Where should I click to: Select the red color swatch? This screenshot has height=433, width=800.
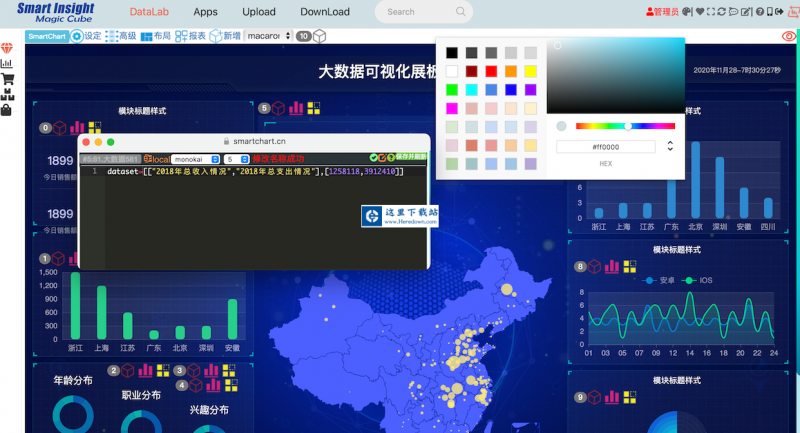[491, 71]
